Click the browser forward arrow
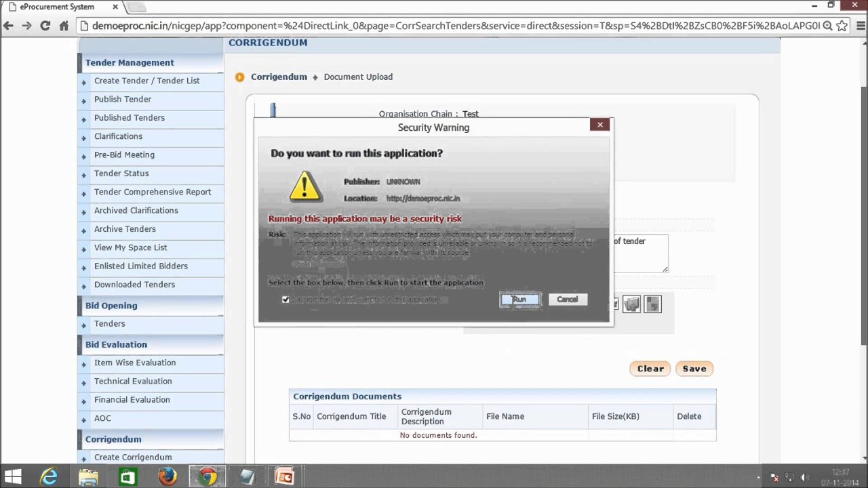868x488 pixels. (26, 26)
